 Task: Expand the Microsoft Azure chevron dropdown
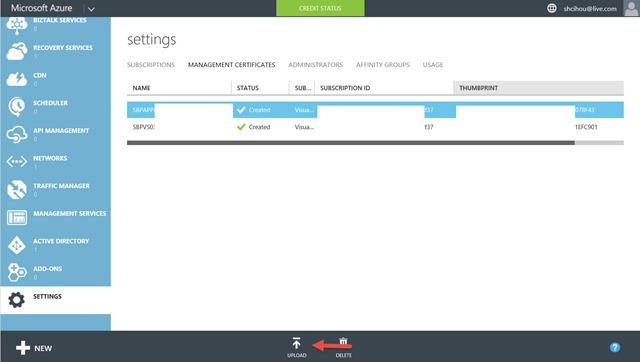click(x=91, y=9)
